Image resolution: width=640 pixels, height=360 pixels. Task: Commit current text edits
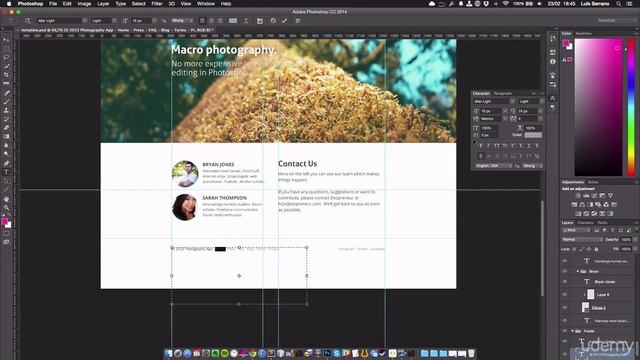[284, 20]
